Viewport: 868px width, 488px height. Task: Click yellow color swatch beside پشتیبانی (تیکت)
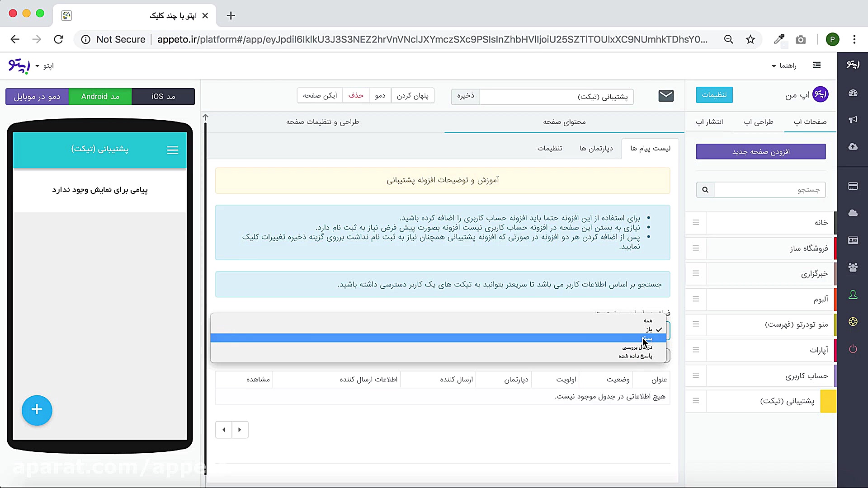(828, 401)
